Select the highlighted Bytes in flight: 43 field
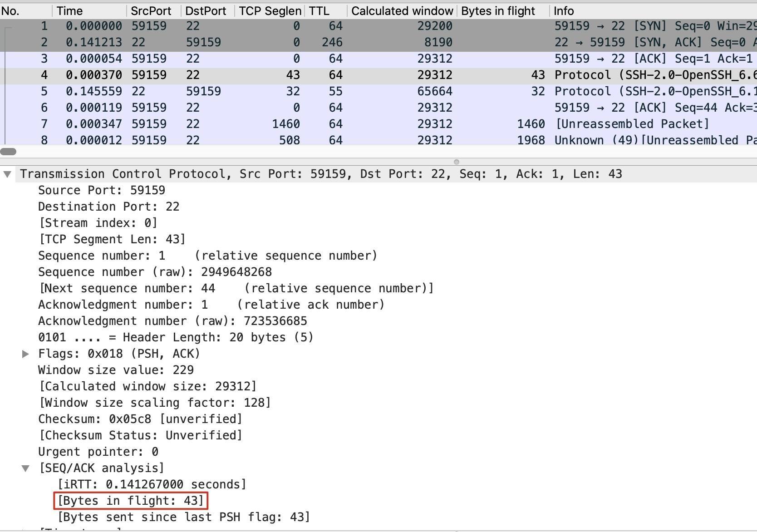This screenshot has width=757, height=532. 131,501
